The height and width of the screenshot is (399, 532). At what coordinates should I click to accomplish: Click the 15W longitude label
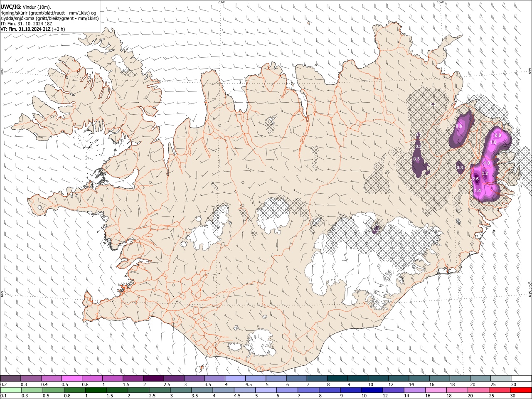(x=440, y=2)
